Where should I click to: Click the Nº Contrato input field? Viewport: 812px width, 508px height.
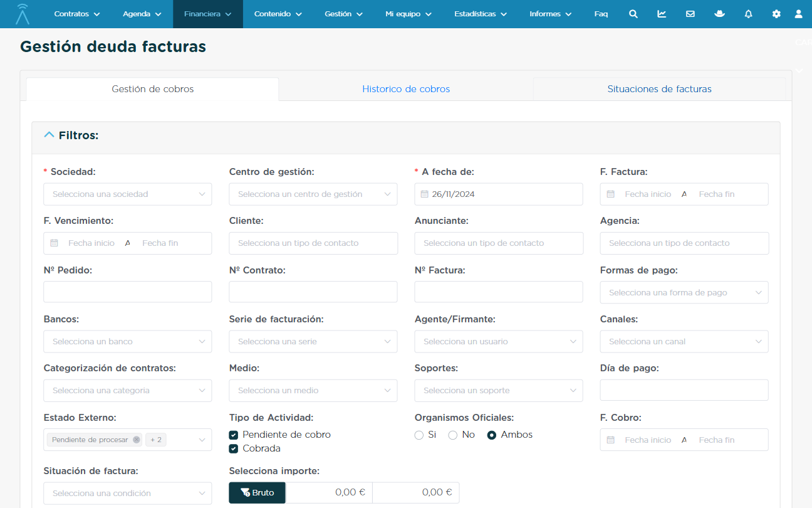[313, 292]
